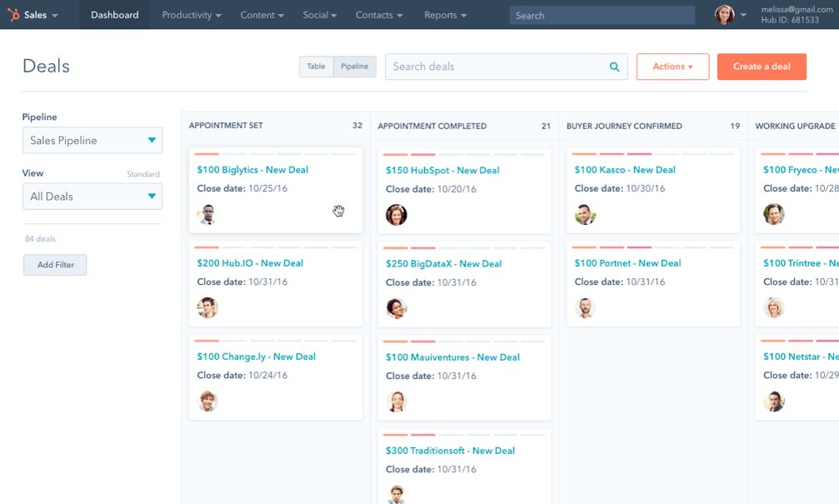Click owner avatar on Biglytics deal card
The width and height of the screenshot is (839, 504).
click(x=207, y=214)
